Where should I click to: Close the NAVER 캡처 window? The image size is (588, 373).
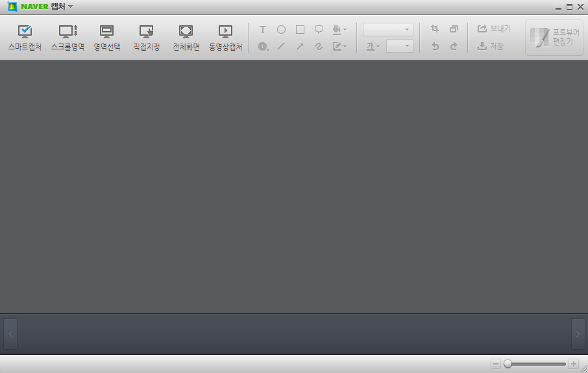click(580, 6)
